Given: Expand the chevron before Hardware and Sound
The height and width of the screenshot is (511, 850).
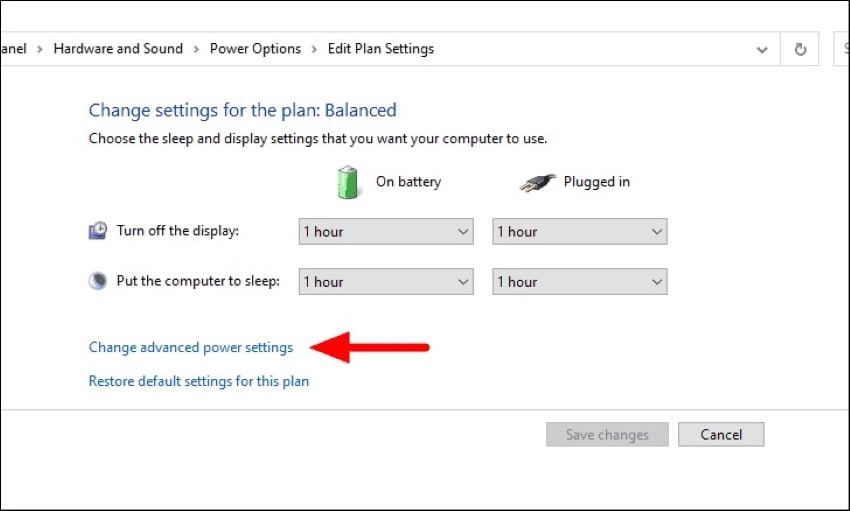Looking at the screenshot, I should (41, 49).
